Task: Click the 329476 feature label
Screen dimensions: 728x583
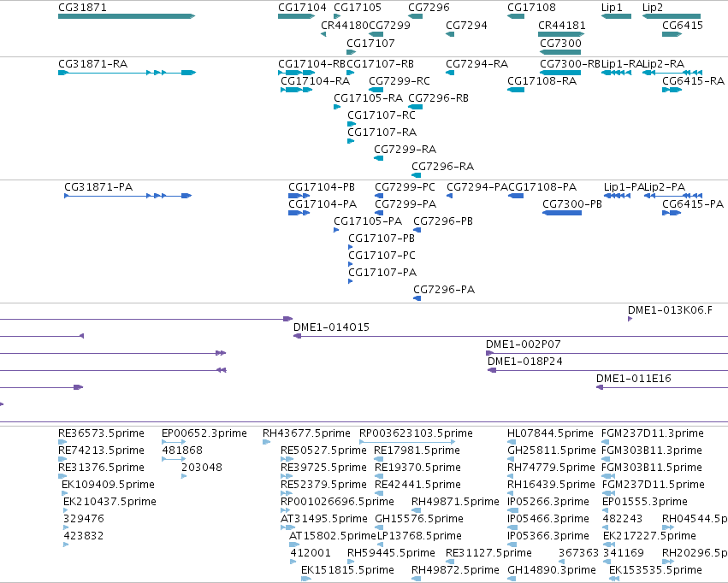Action: tap(84, 519)
